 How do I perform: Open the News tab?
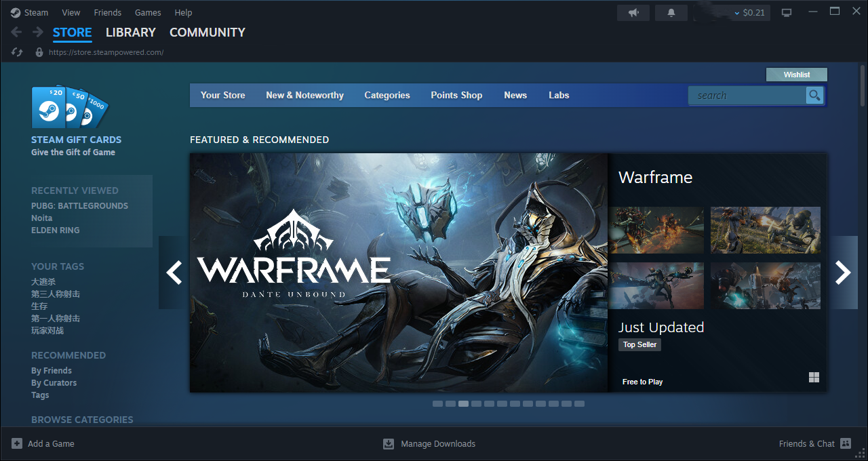click(515, 95)
